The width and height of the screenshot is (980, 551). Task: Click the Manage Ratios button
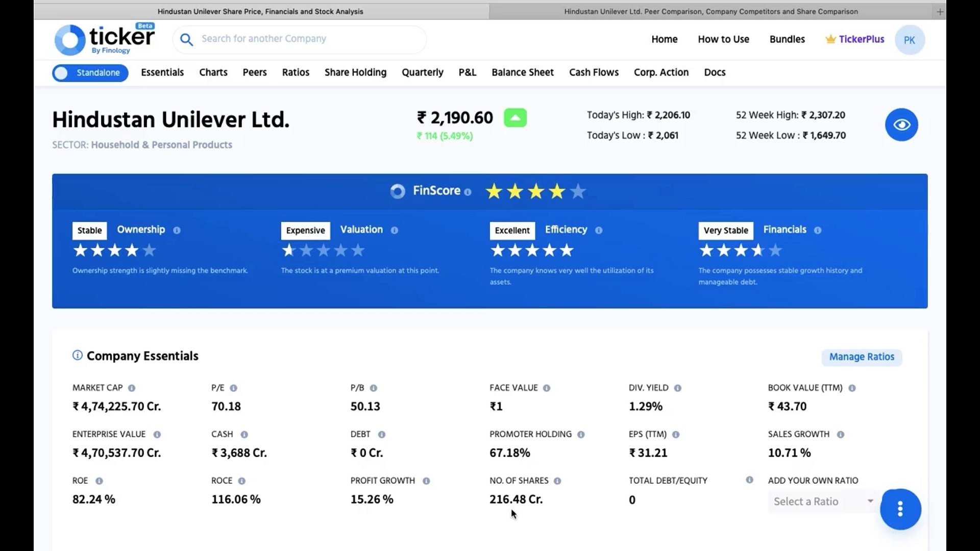coord(862,357)
